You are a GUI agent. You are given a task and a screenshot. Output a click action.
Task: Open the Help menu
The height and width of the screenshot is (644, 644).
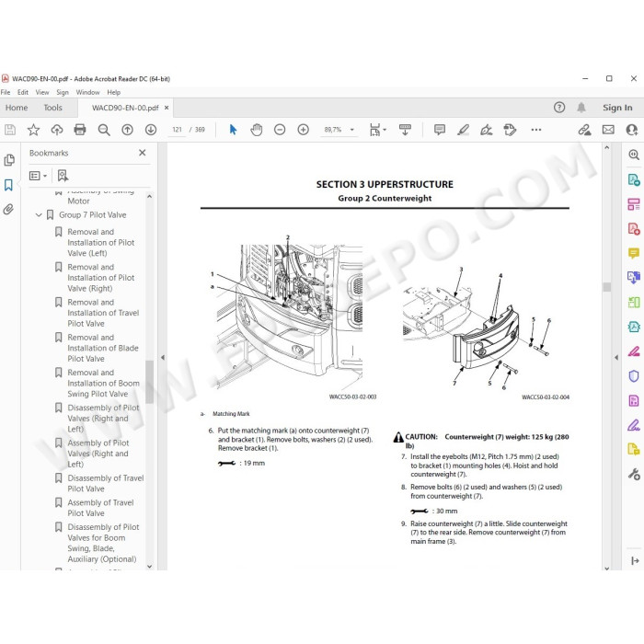click(114, 92)
